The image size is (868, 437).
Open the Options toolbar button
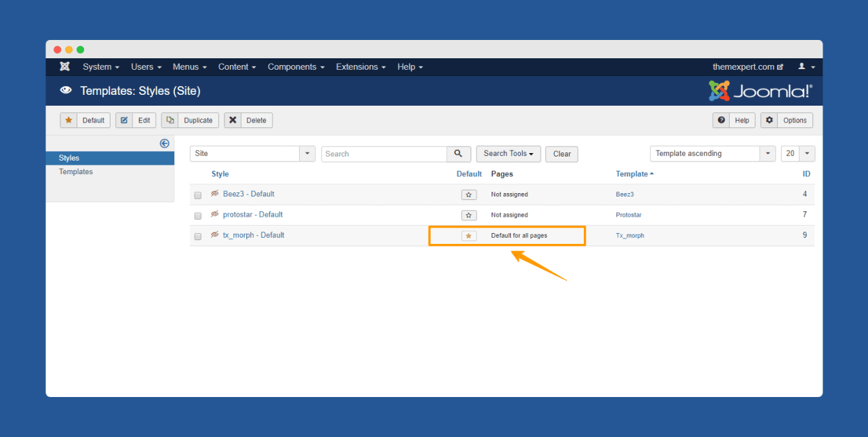point(787,121)
